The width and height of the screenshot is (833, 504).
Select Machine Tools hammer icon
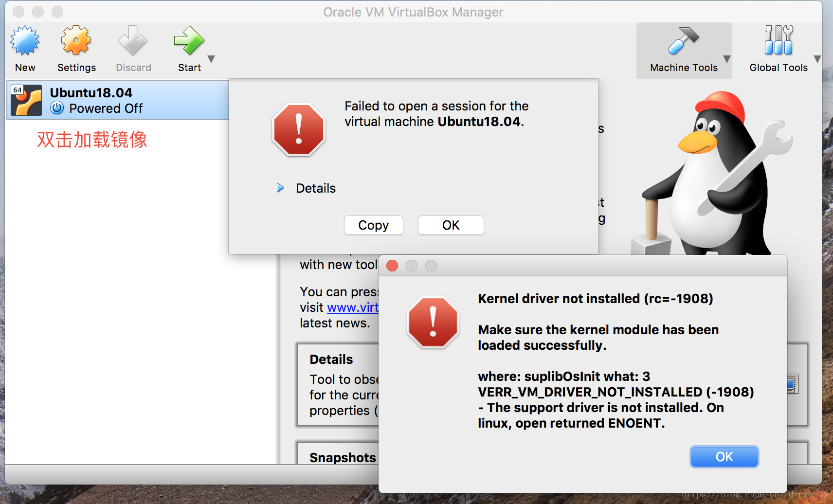pyautogui.click(x=684, y=40)
